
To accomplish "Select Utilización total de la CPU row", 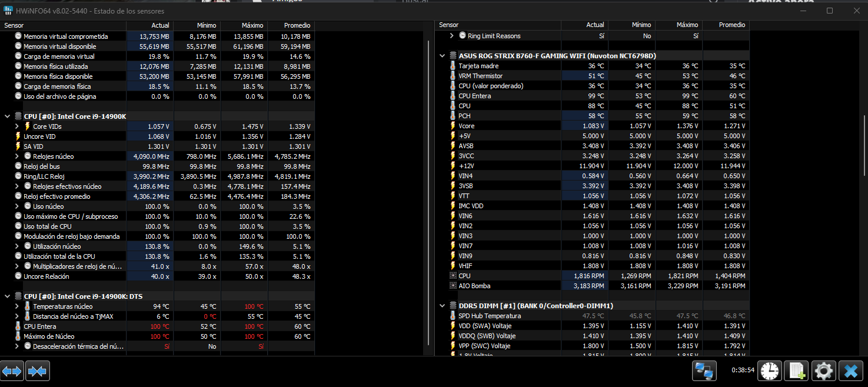I will click(x=158, y=256).
